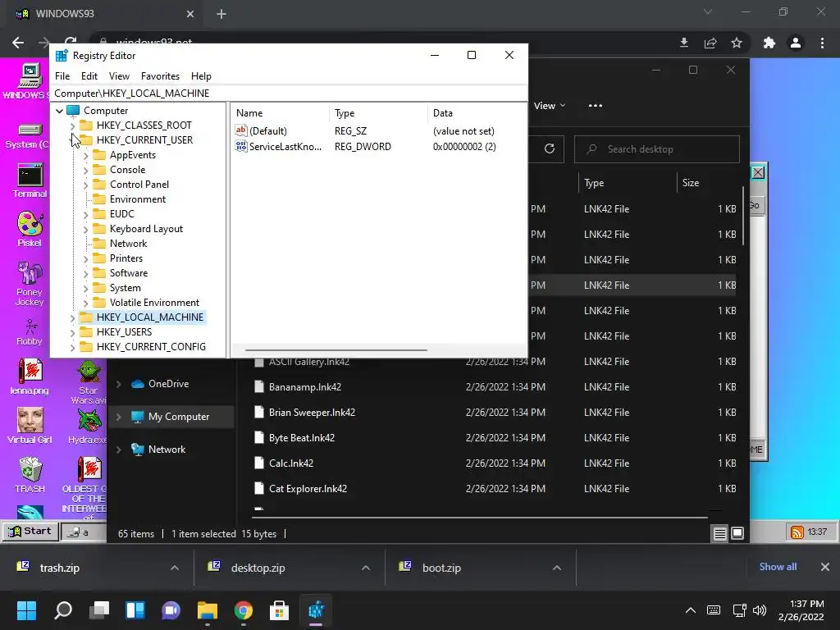Click the refresh button in File Explorer

(x=550, y=149)
